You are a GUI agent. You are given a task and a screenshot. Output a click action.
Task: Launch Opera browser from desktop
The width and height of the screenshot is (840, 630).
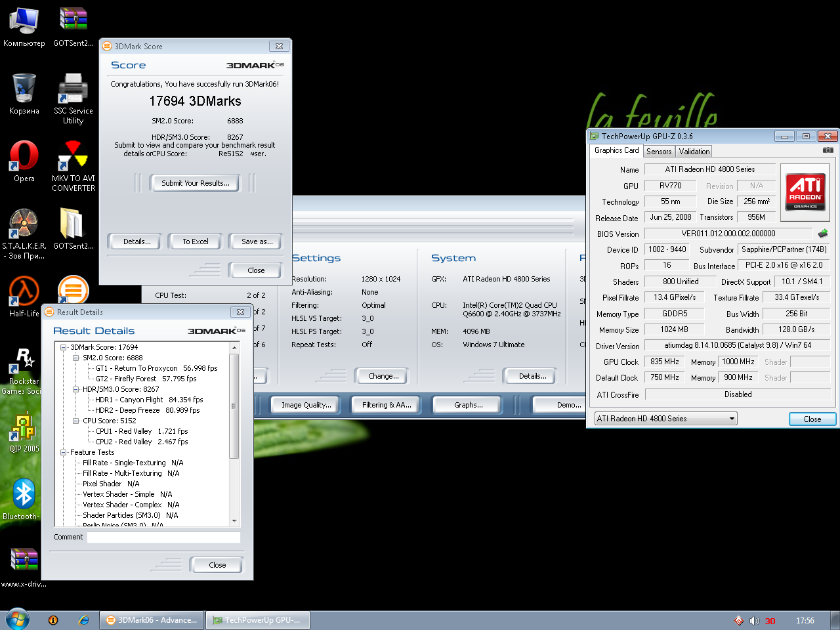(x=24, y=161)
